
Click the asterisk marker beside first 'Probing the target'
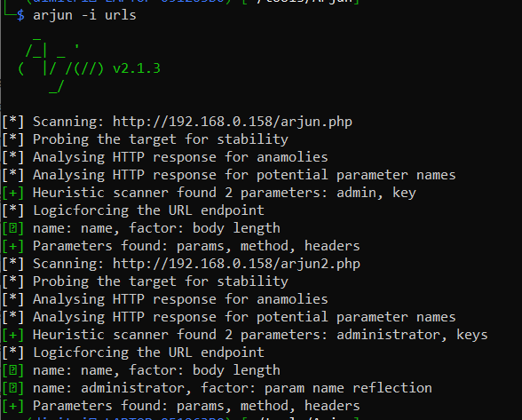tap(13, 139)
